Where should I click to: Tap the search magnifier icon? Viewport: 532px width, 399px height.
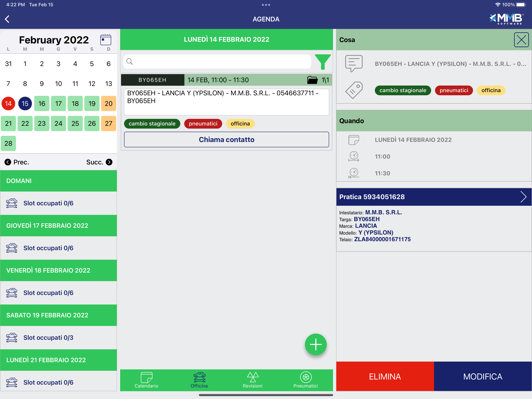click(129, 62)
